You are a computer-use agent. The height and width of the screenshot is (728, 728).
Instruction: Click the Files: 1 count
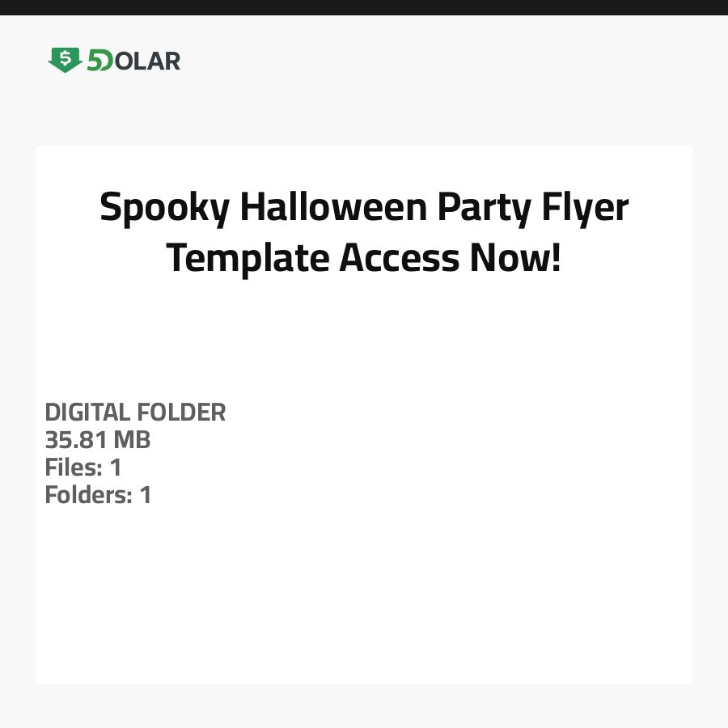pyautogui.click(x=83, y=467)
